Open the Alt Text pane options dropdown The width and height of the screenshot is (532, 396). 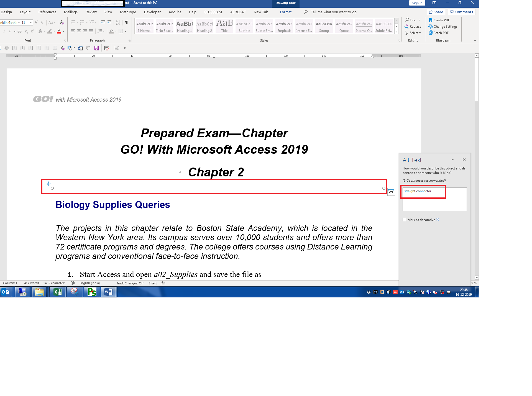(452, 160)
